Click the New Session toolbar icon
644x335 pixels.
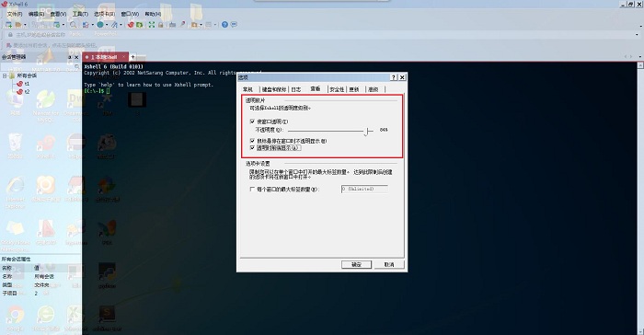click(8, 25)
